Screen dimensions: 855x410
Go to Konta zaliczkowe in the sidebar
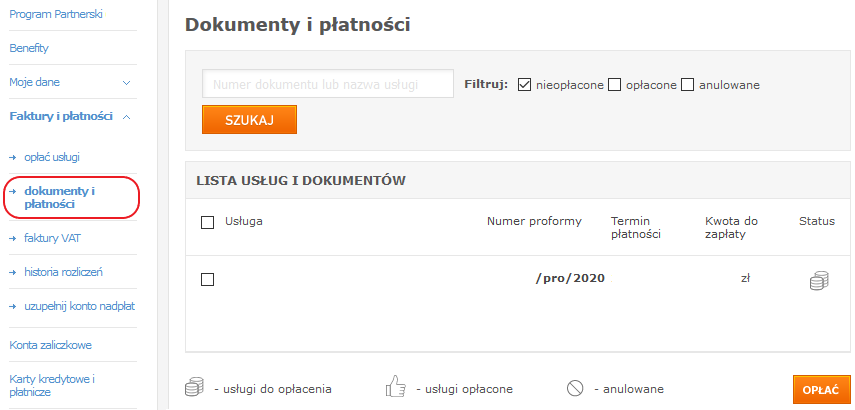(x=51, y=345)
